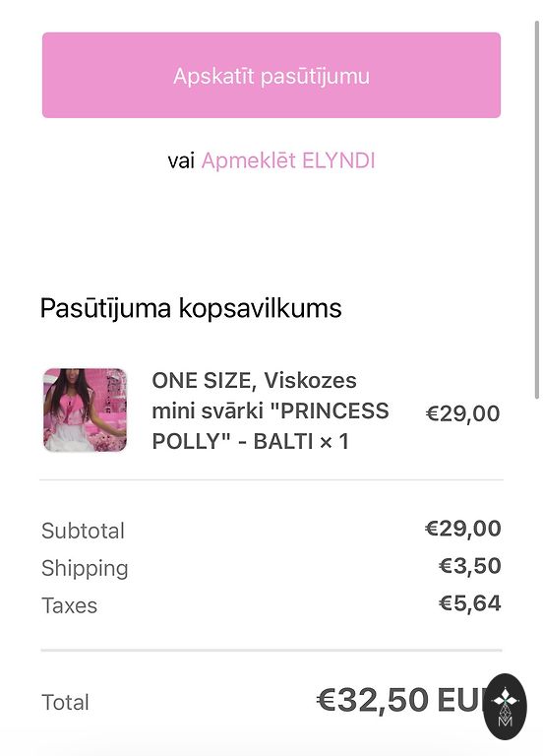Open the PRINCESS POLLY skirt product thumbnail
543x756 pixels.
[85, 410]
